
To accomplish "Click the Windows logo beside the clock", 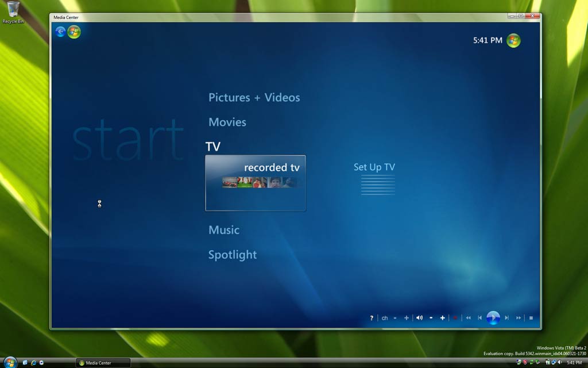I will [513, 40].
